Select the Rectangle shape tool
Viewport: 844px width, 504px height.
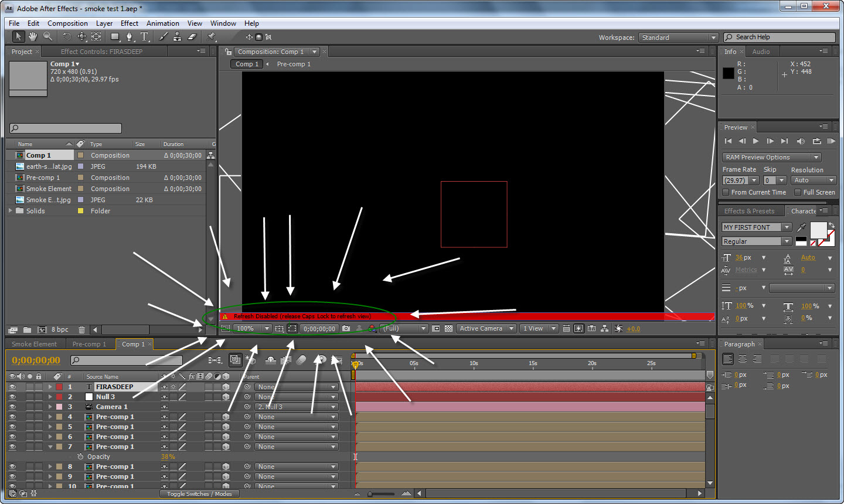115,36
